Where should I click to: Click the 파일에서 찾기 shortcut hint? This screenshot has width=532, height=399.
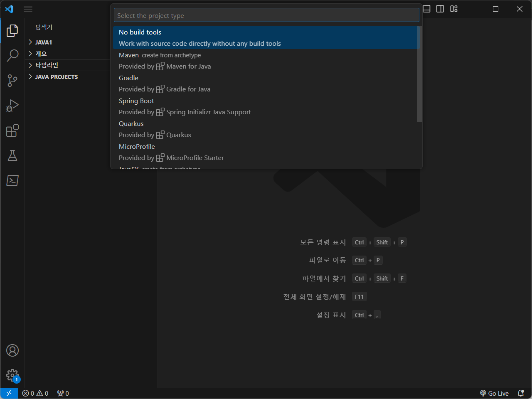coord(324,278)
